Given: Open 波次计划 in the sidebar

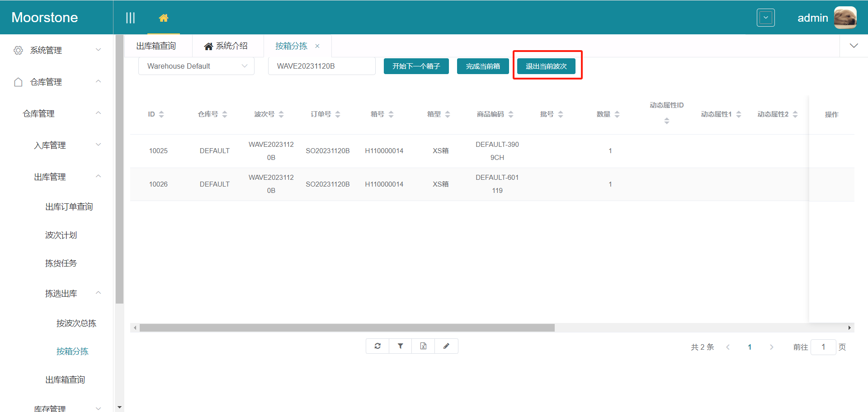Looking at the screenshot, I should [61, 235].
